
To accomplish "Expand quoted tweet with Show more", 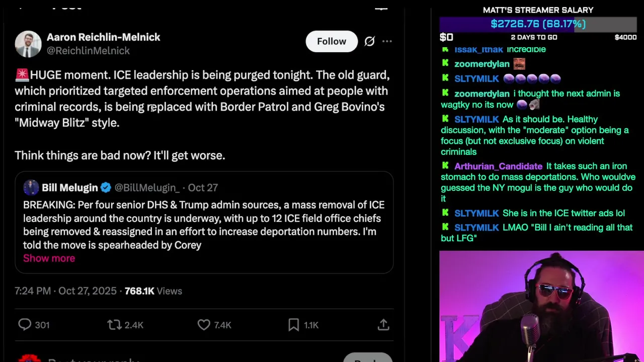I will [x=49, y=258].
